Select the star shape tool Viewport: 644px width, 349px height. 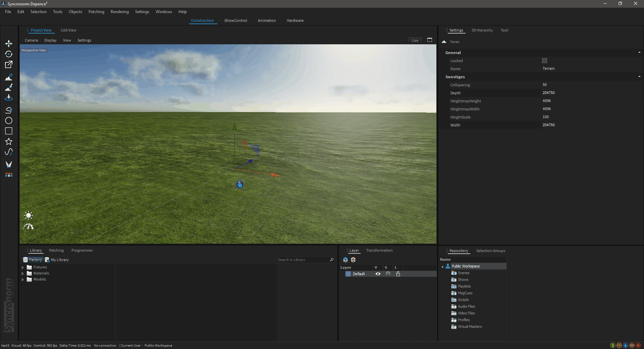click(x=9, y=142)
